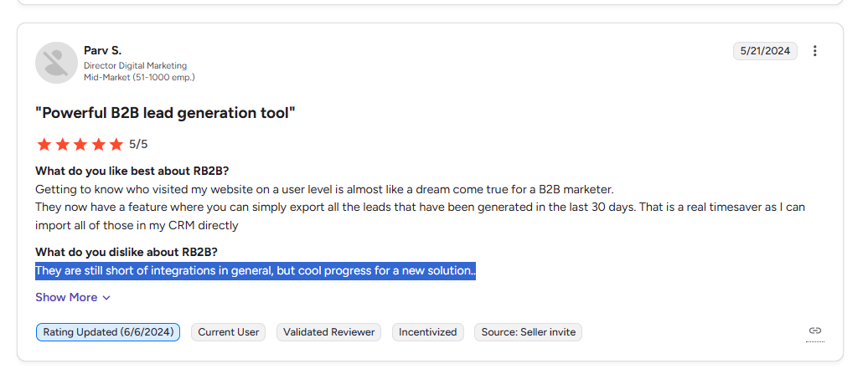
Task: Click Parv S.'s blank avatar image
Action: click(x=56, y=63)
